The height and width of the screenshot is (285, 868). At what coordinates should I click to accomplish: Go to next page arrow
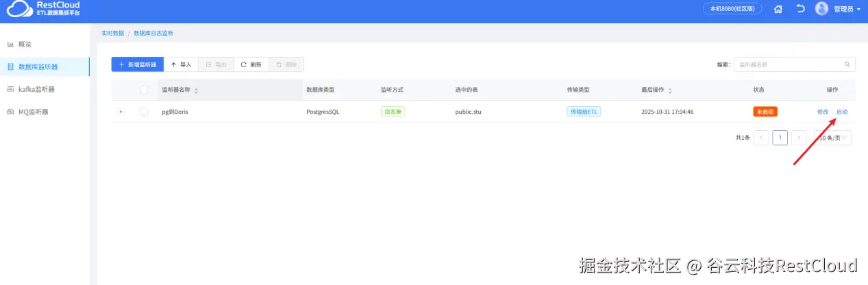(799, 138)
